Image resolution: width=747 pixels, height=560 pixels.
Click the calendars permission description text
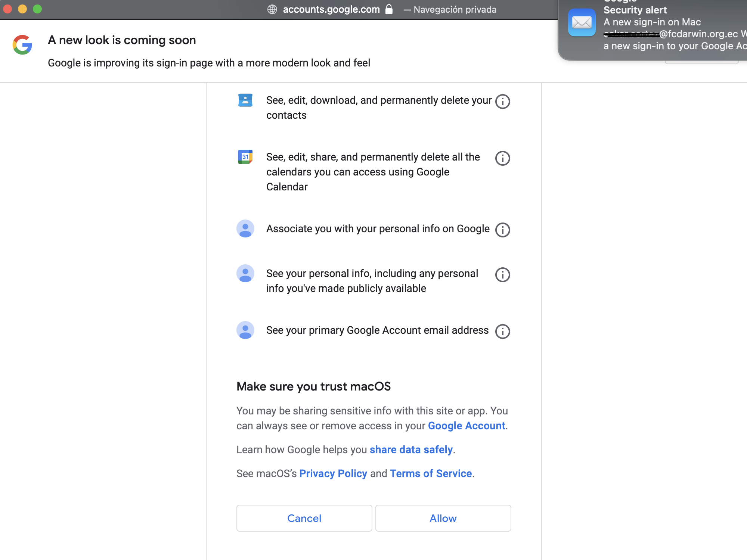[x=373, y=172]
